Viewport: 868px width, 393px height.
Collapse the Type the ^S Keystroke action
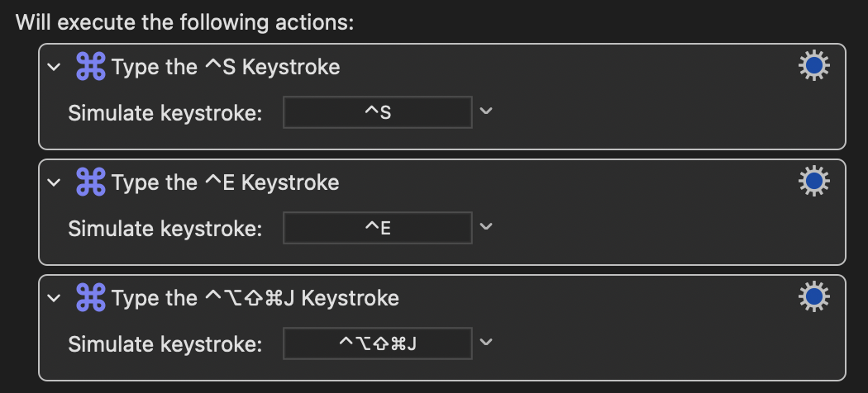pyautogui.click(x=54, y=67)
